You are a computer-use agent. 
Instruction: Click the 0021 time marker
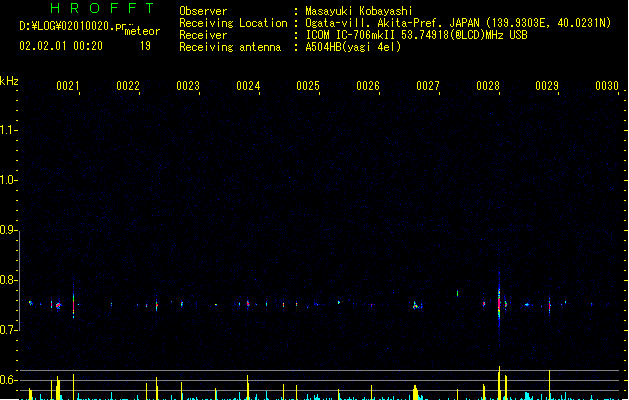tap(67, 86)
